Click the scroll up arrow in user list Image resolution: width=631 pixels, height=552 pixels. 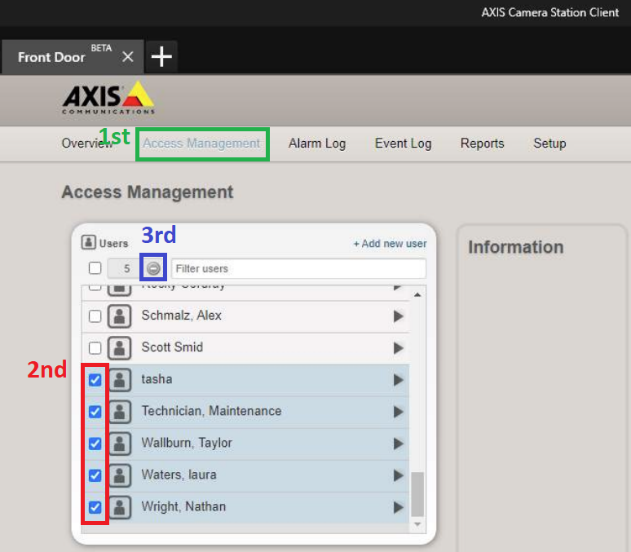click(x=417, y=295)
